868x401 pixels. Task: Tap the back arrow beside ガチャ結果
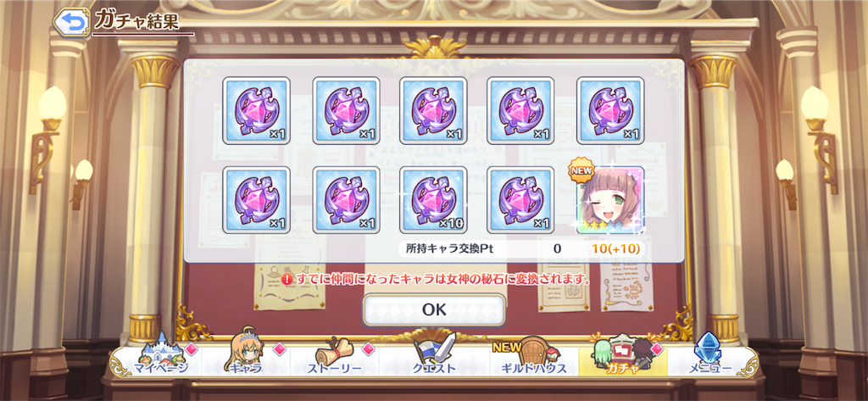(x=71, y=22)
